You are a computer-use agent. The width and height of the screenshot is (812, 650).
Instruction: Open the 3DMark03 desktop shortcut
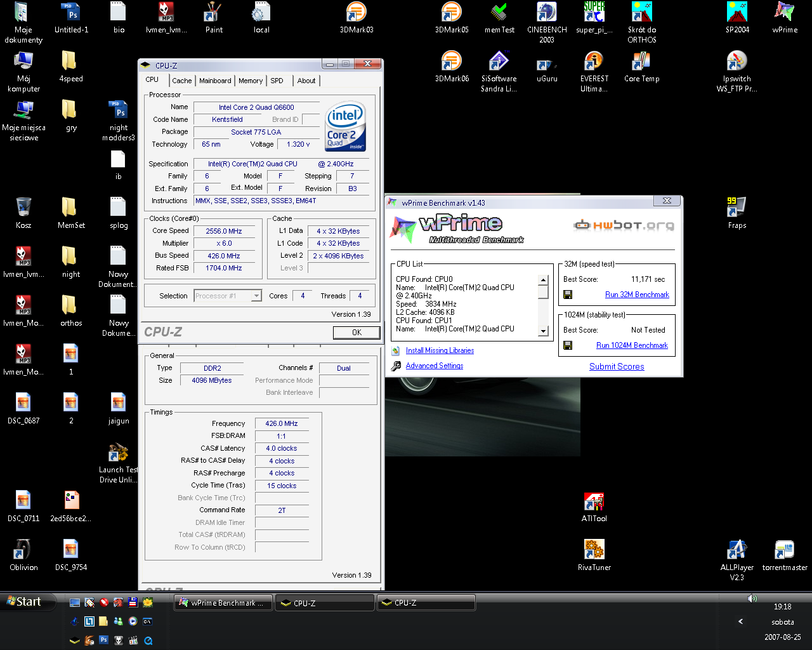(x=357, y=18)
